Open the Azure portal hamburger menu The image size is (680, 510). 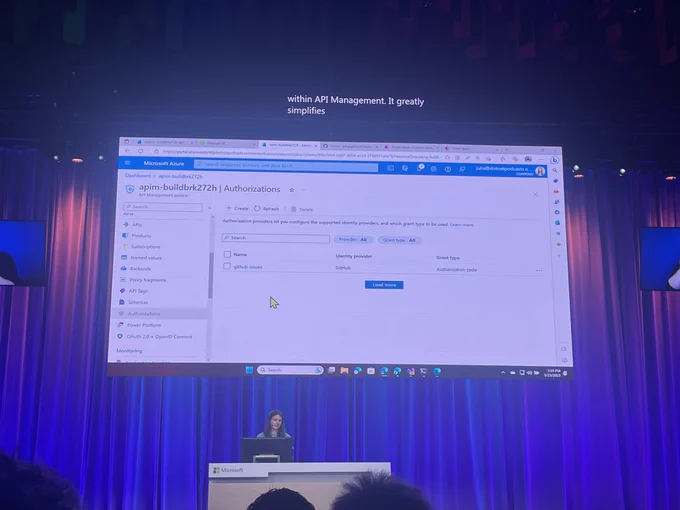tap(128, 163)
